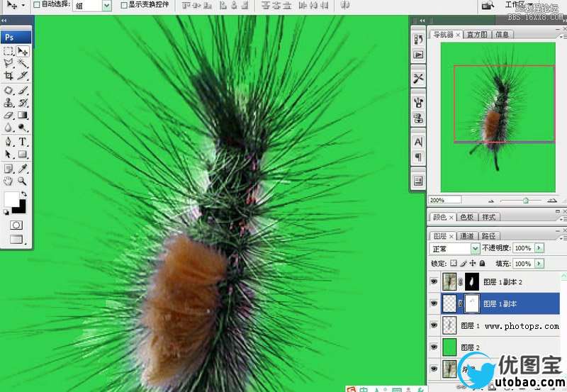Toggle visibility of 图层 1 layer
Viewport: 567px width, 392px height.
click(434, 325)
